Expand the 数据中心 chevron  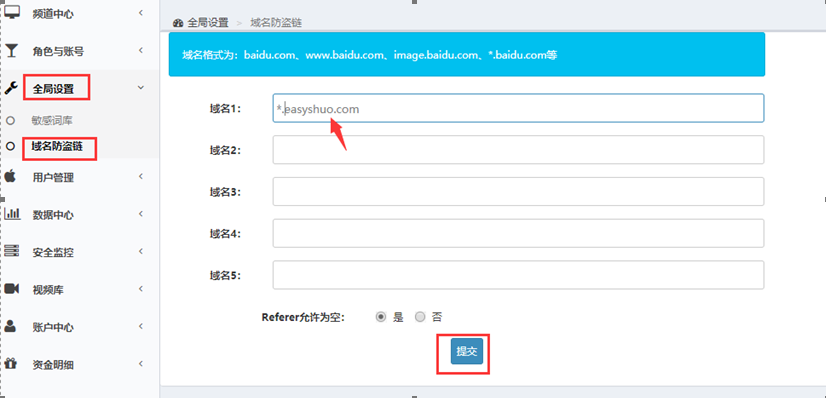pos(141,214)
